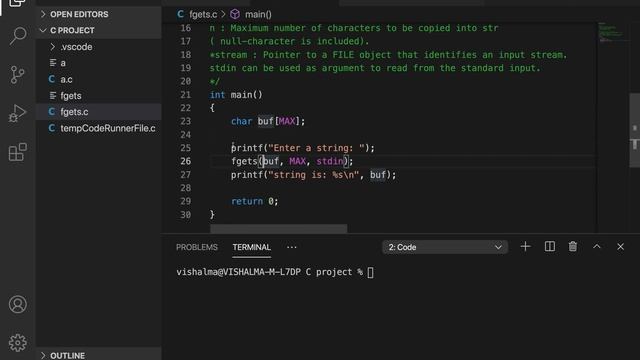Viewport: 640px width, 360px height.
Task: Open the terminal selector dropdown '2: Code'
Action: (445, 247)
